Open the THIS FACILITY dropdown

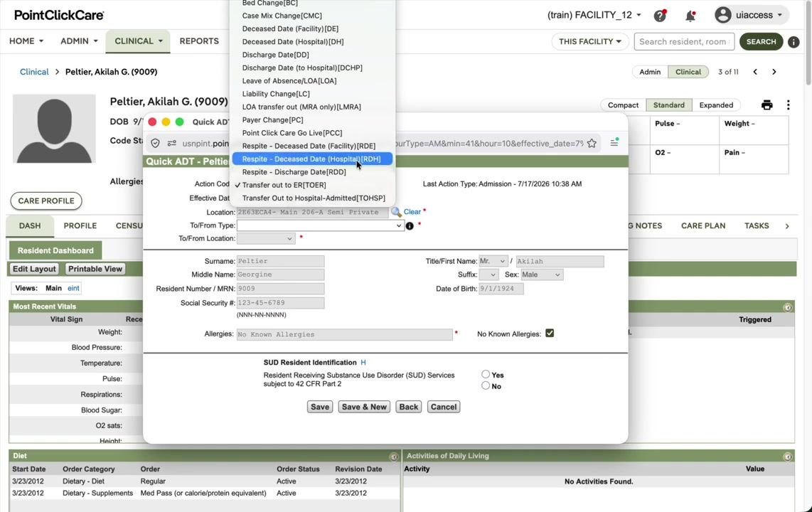pyautogui.click(x=590, y=41)
